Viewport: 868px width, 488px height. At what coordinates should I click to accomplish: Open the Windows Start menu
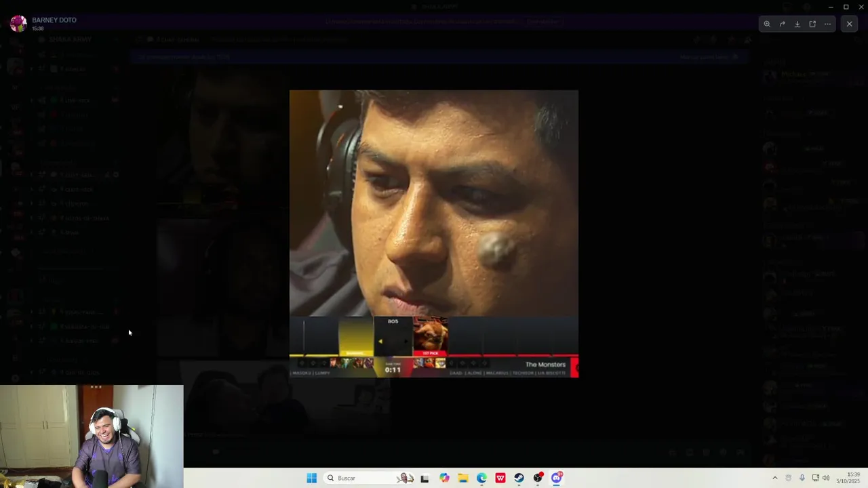pyautogui.click(x=311, y=478)
